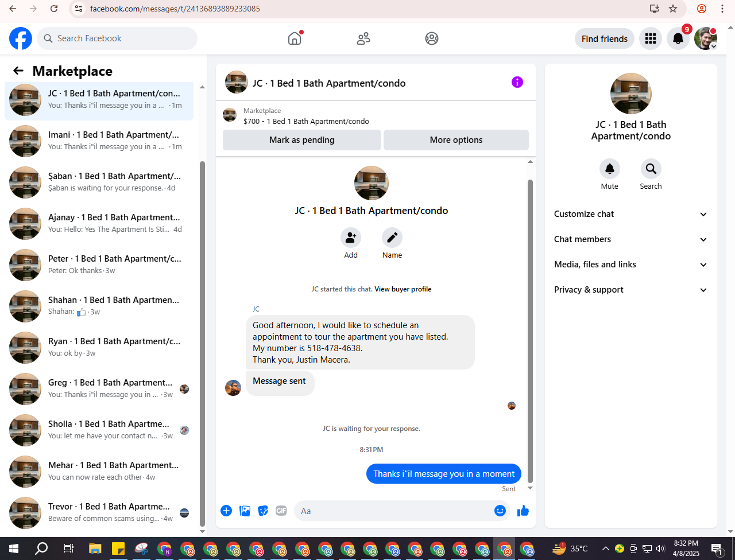This screenshot has height=560, width=735.
Task: Open more actions plus icon in composer
Action: pos(226,511)
